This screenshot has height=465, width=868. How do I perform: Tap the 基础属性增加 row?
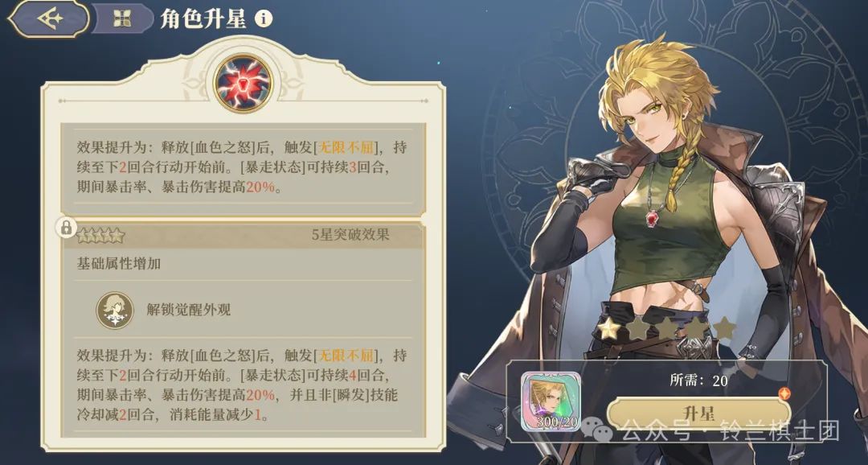tap(243, 264)
